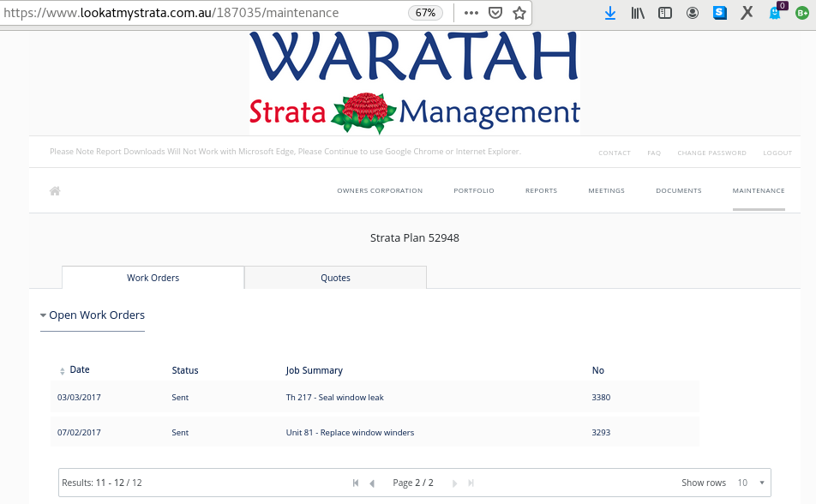Viewport: 816px width, 504px height.
Task: Click the Job Summary column header
Action: (314, 370)
